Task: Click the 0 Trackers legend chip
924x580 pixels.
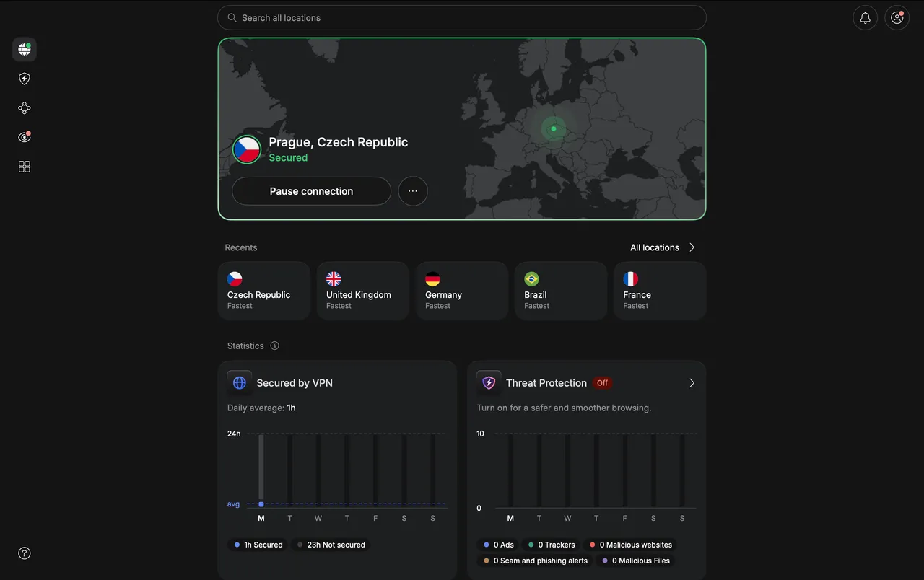Action: pyautogui.click(x=552, y=545)
